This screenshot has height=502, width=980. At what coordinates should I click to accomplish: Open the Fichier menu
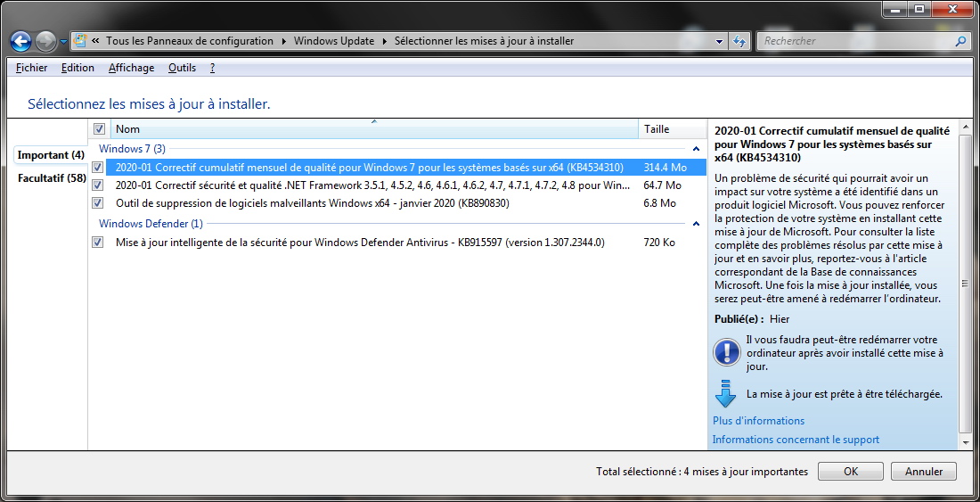(32, 68)
